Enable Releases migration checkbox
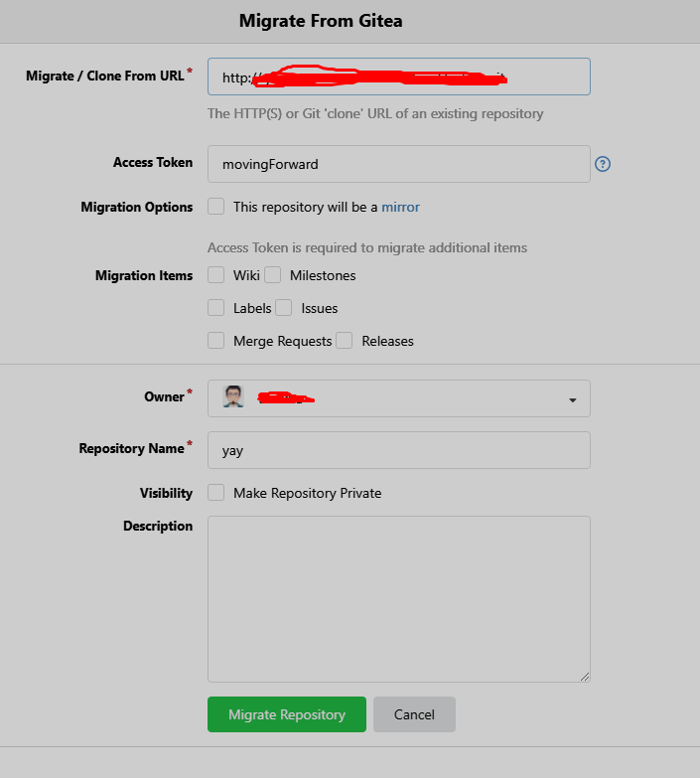This screenshot has height=778, width=700. pos(345,341)
